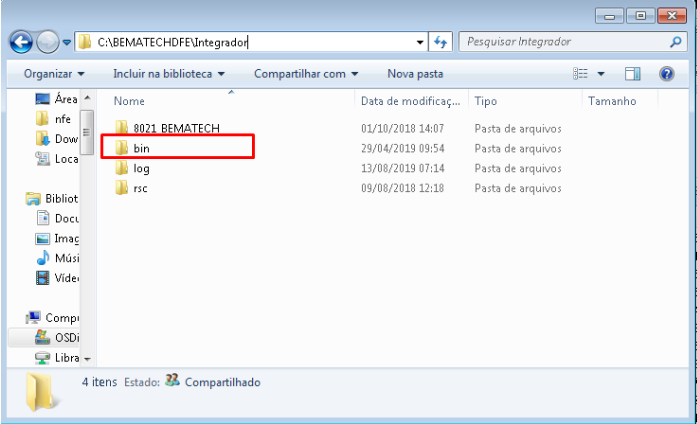Minimize the Explorer window
This screenshot has height=424, width=697.
pos(609,16)
